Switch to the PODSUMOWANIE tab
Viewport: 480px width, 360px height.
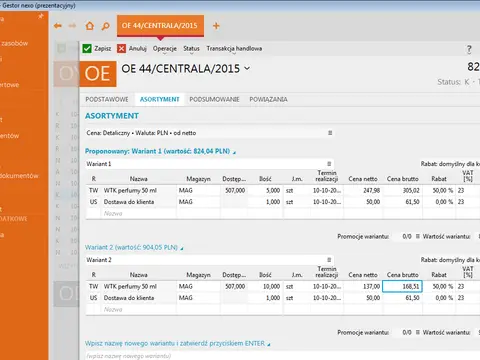click(x=214, y=99)
